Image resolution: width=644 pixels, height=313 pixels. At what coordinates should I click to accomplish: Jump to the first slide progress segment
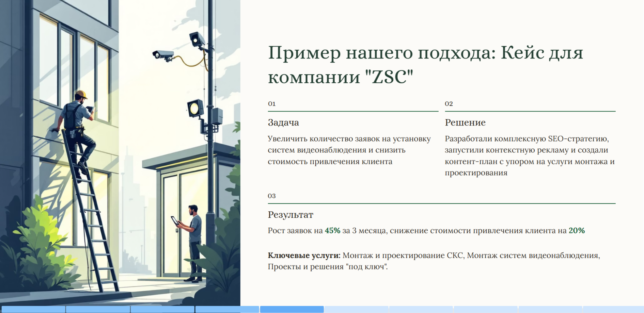point(33,309)
